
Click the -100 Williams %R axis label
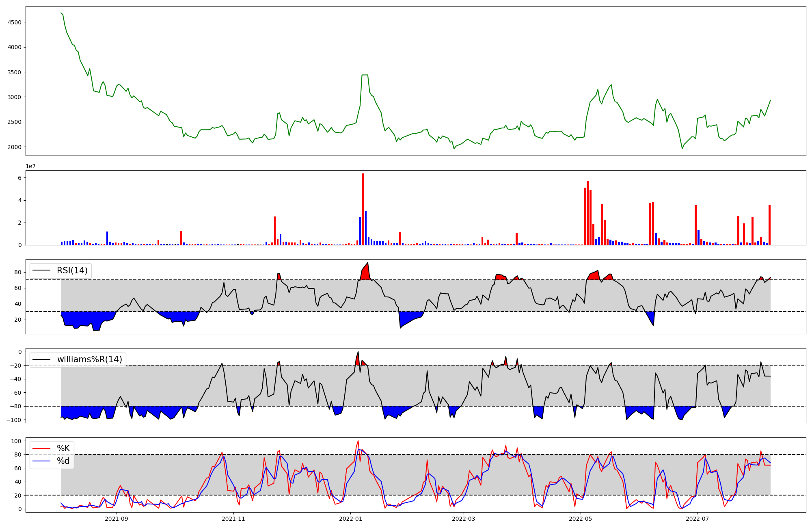coord(13,420)
